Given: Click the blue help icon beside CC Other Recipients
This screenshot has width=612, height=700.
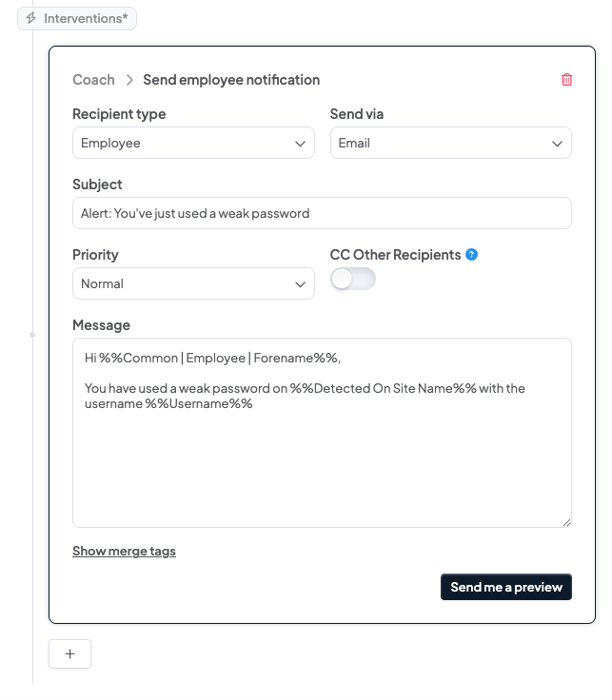Looking at the screenshot, I should coord(471,255).
